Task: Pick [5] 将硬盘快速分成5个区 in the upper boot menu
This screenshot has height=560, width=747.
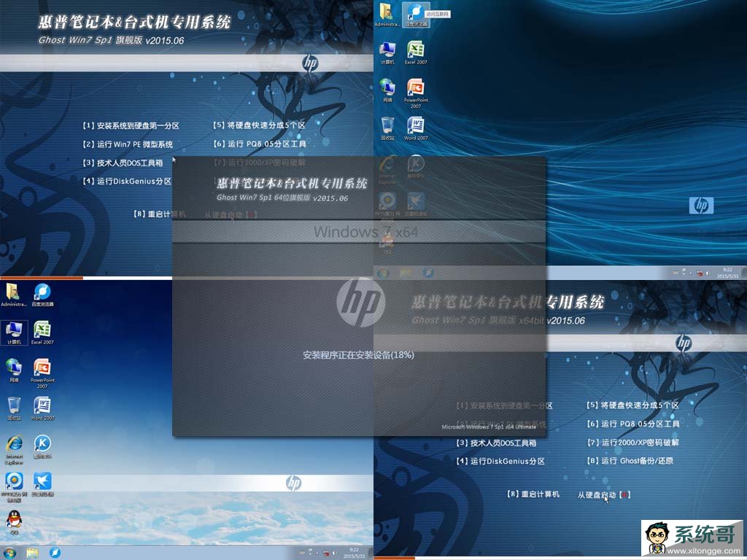Action: pos(259,125)
